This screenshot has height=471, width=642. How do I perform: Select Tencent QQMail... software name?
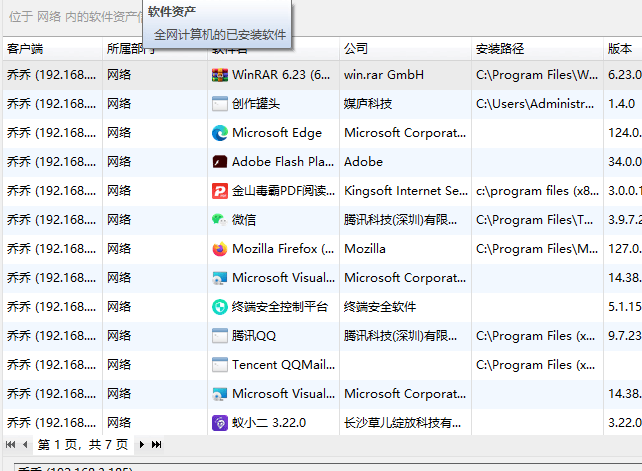pos(283,365)
